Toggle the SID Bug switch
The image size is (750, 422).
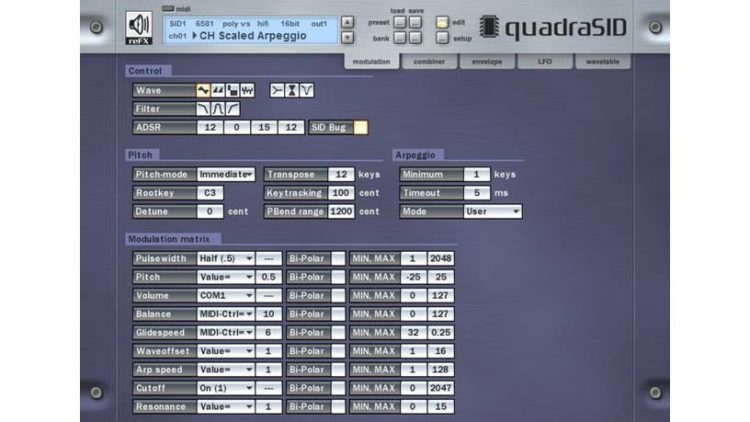(x=361, y=127)
